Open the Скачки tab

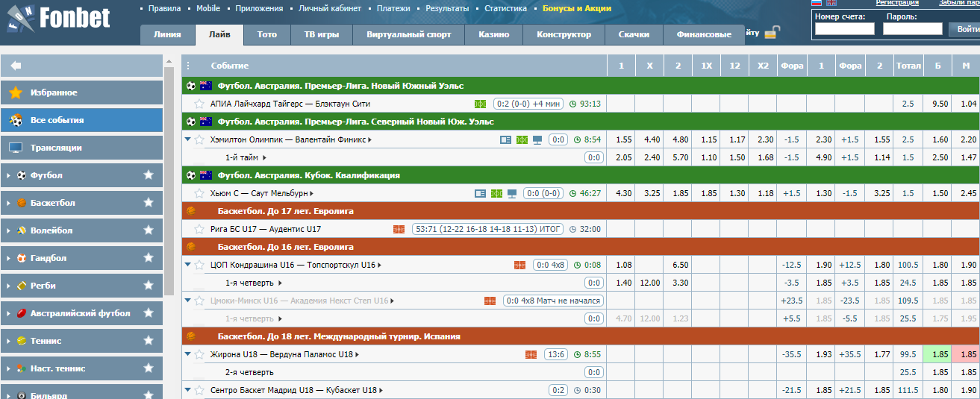[634, 34]
